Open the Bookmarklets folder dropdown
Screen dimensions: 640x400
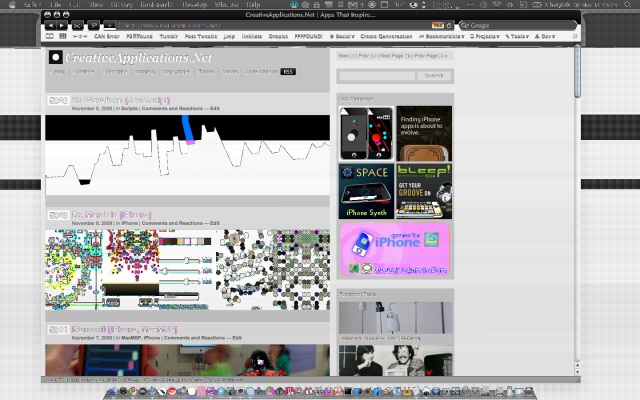coord(442,36)
